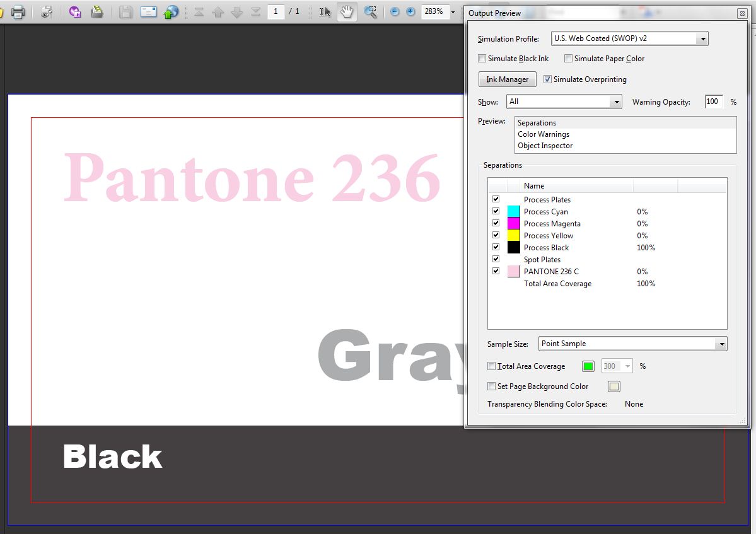The image size is (756, 534).
Task: Go to next page down arrow
Action: pos(236,11)
